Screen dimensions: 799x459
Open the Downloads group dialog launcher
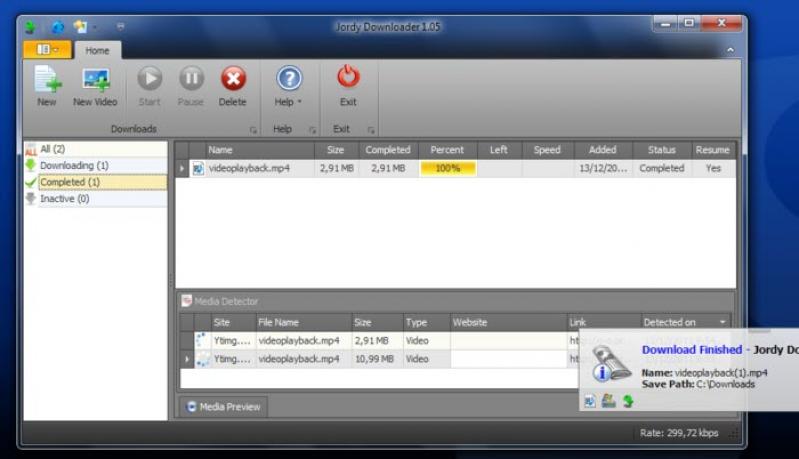pos(253,130)
